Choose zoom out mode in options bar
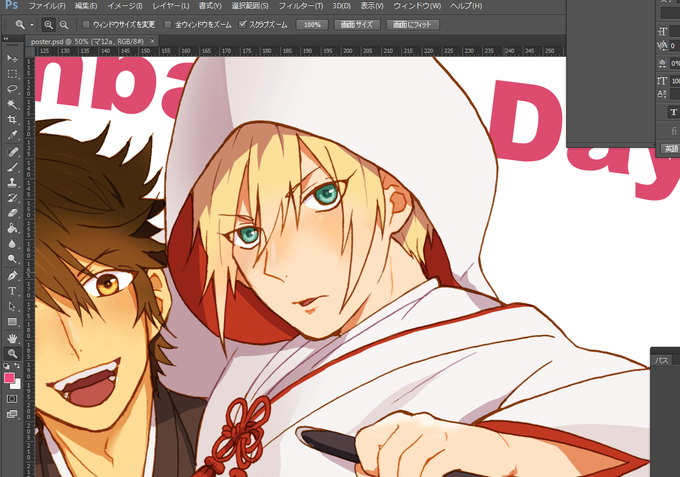This screenshot has height=477, width=680. coord(64,25)
